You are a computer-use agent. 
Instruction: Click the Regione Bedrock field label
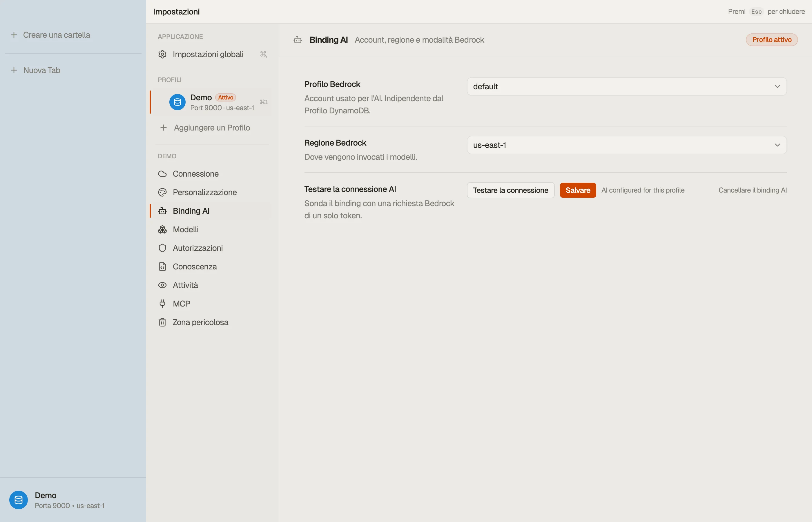(335, 143)
